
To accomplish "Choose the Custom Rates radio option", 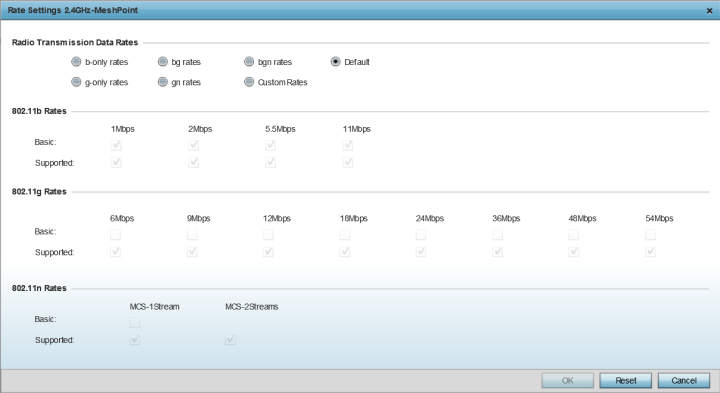I will click(x=249, y=82).
